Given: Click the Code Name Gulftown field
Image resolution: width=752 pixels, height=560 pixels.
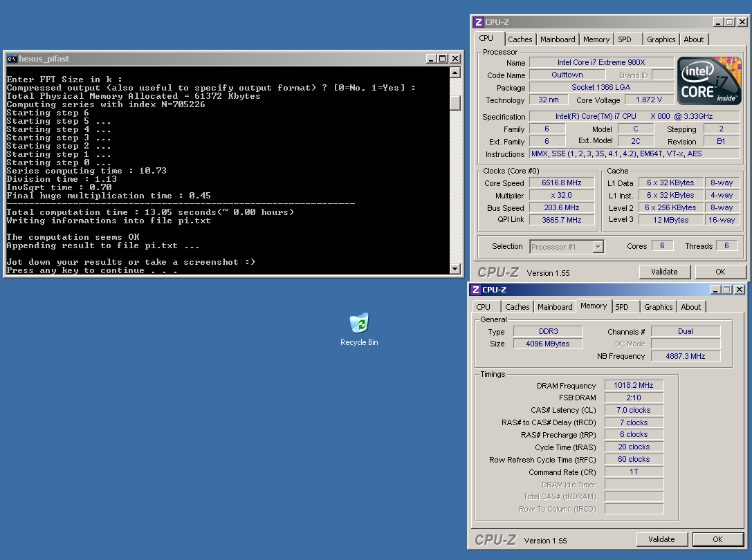Looking at the screenshot, I should [x=567, y=75].
